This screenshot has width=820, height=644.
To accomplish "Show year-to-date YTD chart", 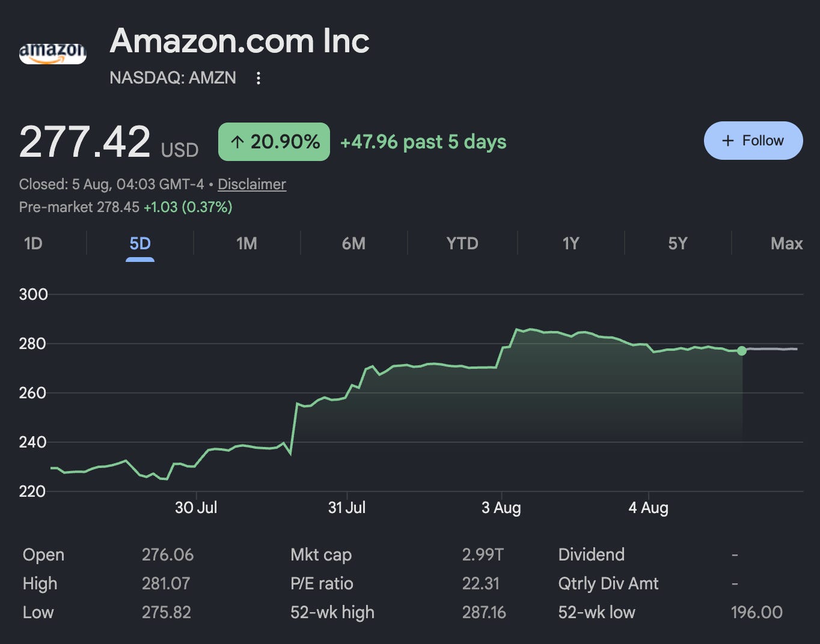I will click(x=462, y=243).
